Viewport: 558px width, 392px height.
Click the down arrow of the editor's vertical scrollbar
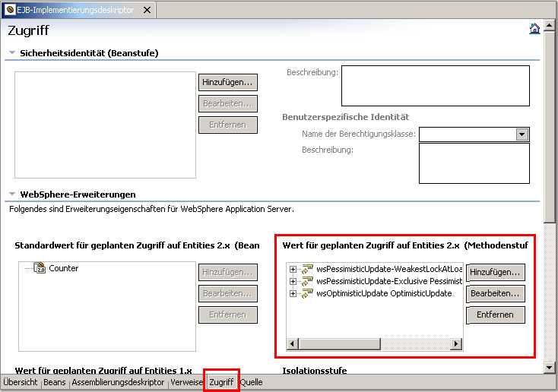pyautogui.click(x=549, y=368)
